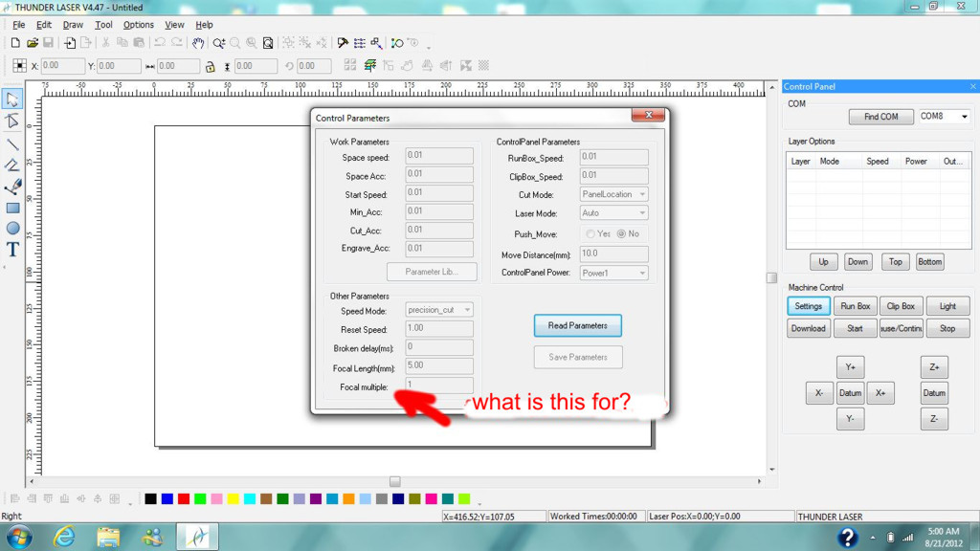Open the COM8 port dropdown
This screenshot has height=551, width=980.
tap(944, 117)
